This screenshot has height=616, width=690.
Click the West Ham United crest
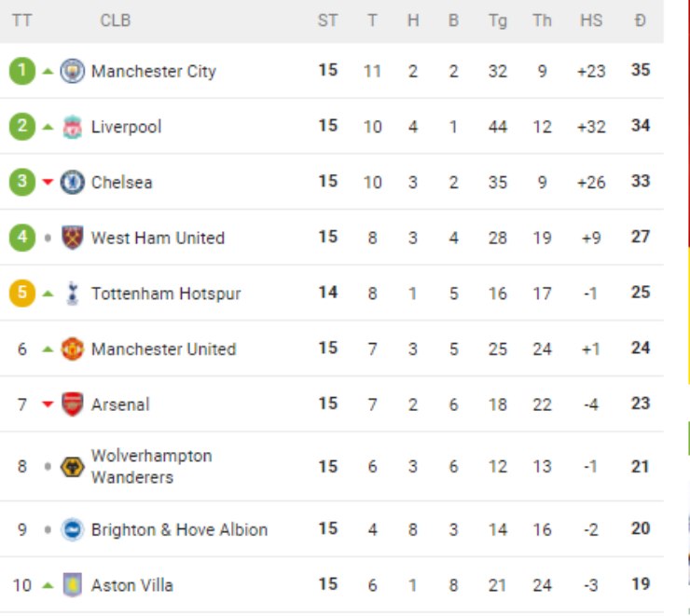[x=72, y=238]
